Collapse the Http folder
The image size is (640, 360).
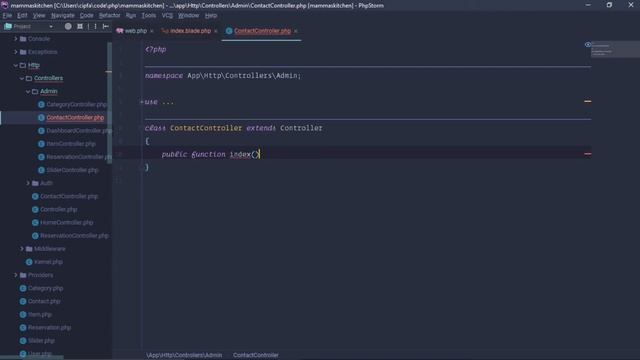[x=16, y=65]
